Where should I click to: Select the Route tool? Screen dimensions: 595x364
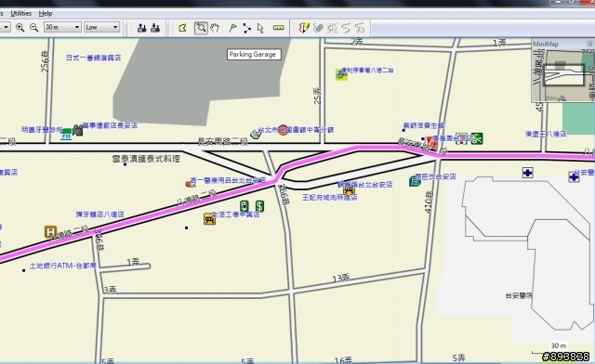click(x=246, y=28)
